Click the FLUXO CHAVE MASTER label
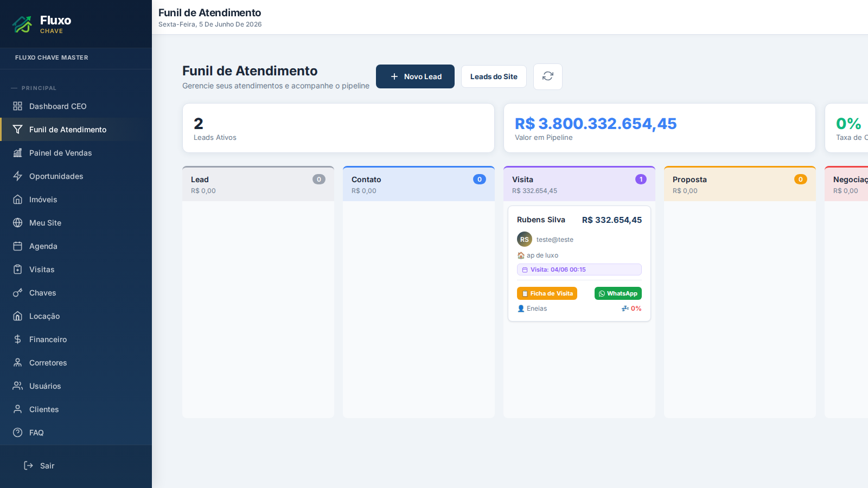 point(52,57)
